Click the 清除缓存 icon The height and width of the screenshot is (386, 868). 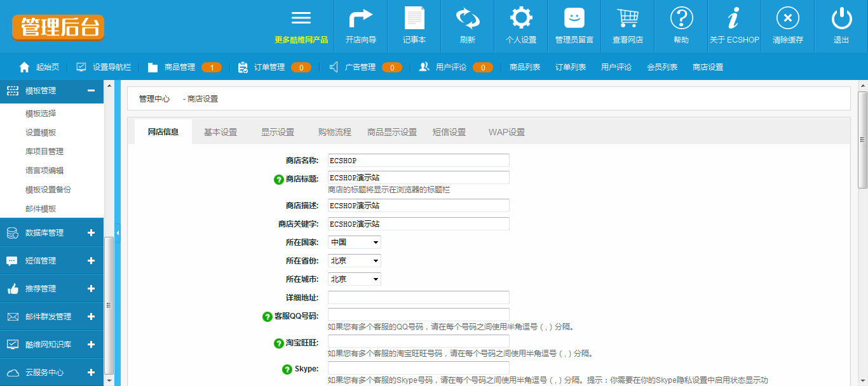(x=788, y=18)
